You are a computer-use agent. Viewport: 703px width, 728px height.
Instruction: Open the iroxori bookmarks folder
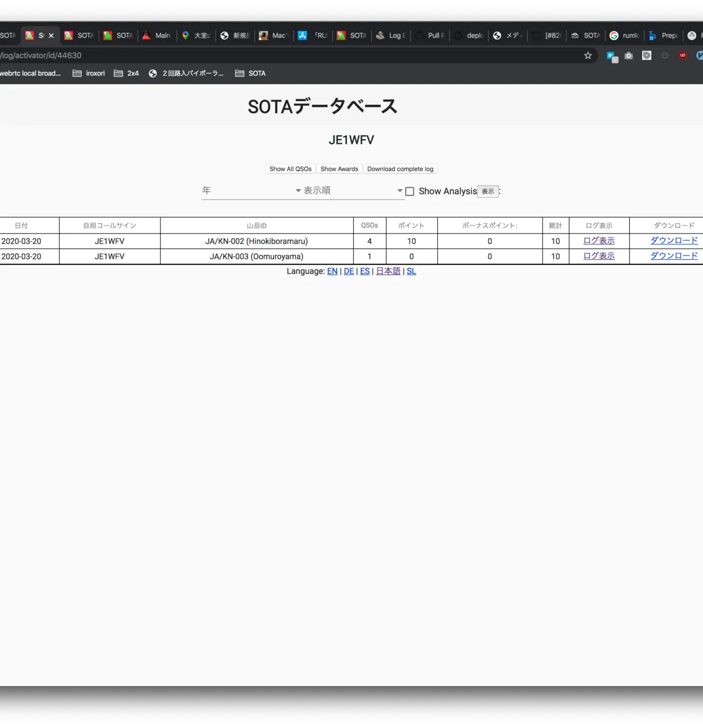88,73
